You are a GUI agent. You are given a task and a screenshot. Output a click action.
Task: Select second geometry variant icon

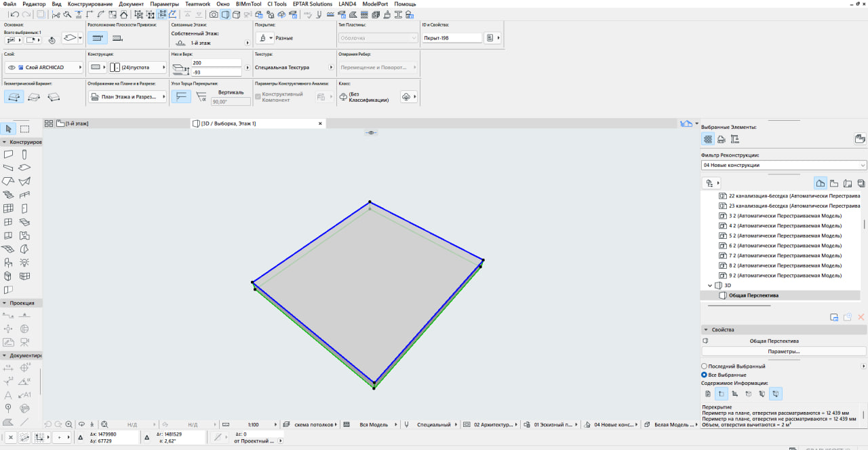click(34, 96)
